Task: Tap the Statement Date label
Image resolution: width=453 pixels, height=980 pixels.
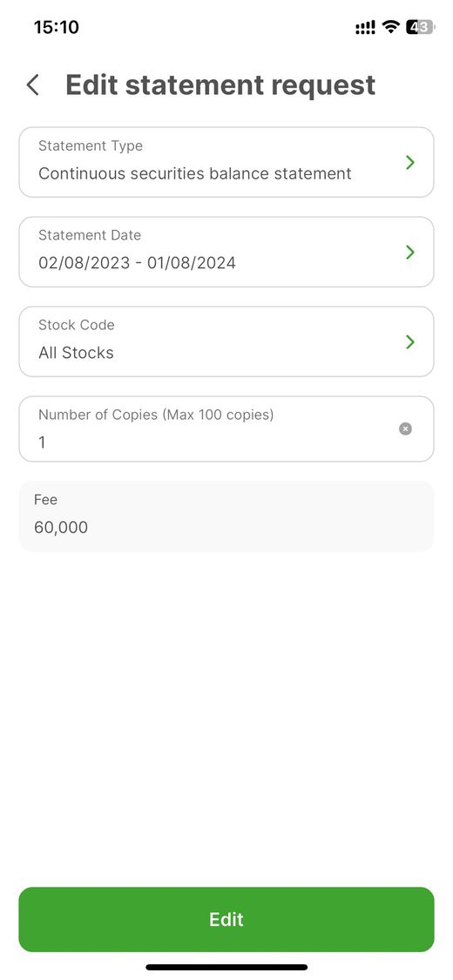Action: click(x=90, y=235)
